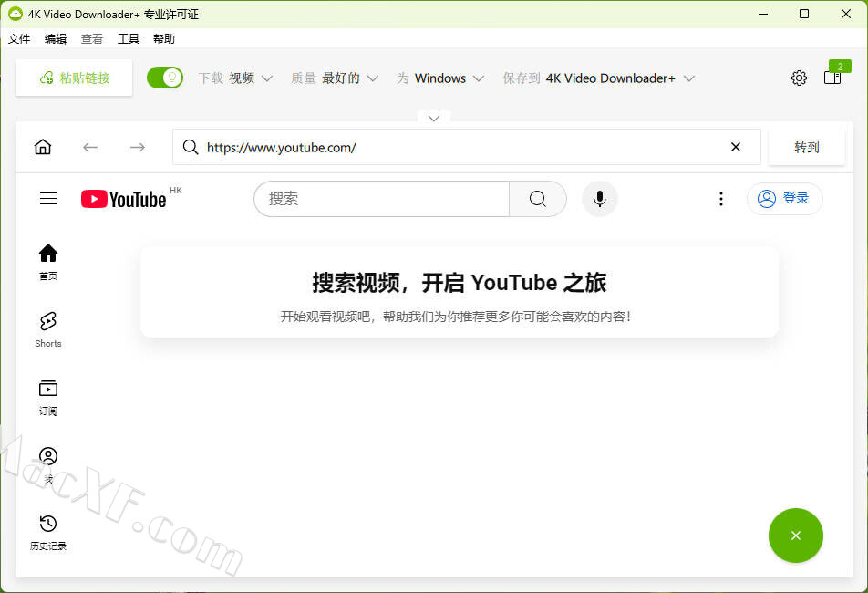The width and height of the screenshot is (868, 593).
Task: Open the YouTube three-dot settings menu
Action: coord(720,199)
